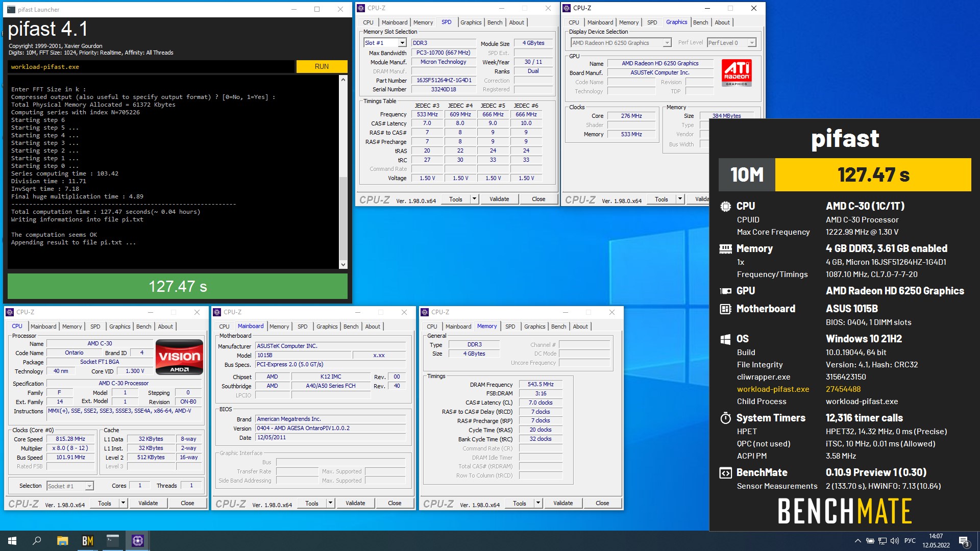Click the Windows Start button

[12, 541]
